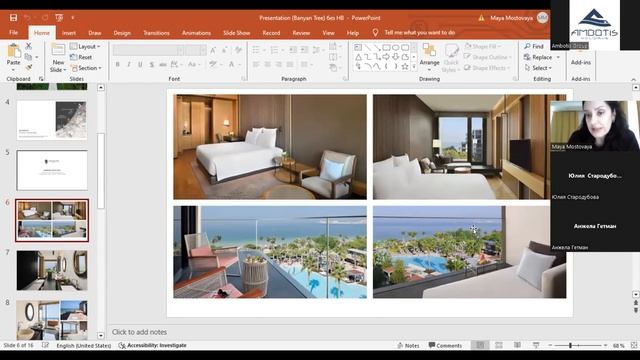Select the star shape in the shapes gallery
Viewport: 640px width, 360px height.
click(x=404, y=67)
